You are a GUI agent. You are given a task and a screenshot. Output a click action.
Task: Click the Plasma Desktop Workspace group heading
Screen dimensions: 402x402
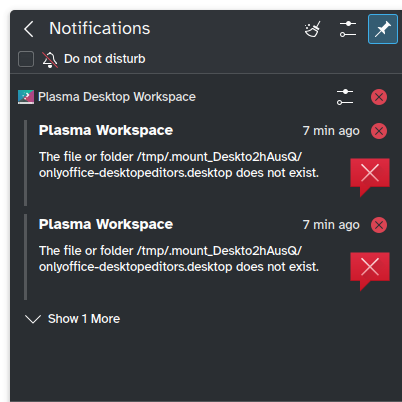[x=117, y=97]
